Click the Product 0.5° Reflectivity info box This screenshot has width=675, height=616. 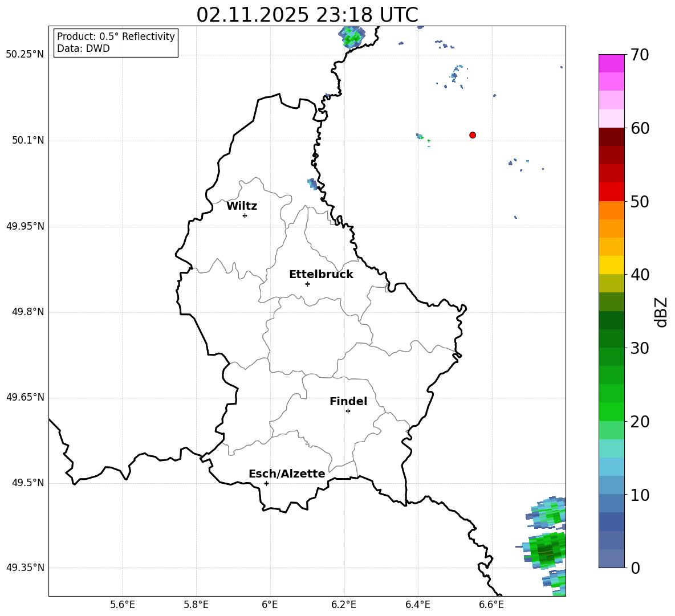pos(116,43)
